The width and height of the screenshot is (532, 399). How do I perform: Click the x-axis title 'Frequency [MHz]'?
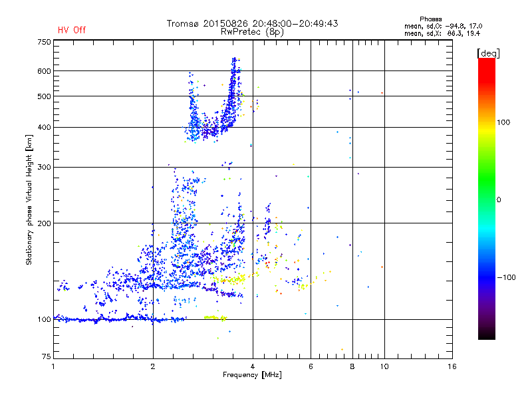point(252,375)
